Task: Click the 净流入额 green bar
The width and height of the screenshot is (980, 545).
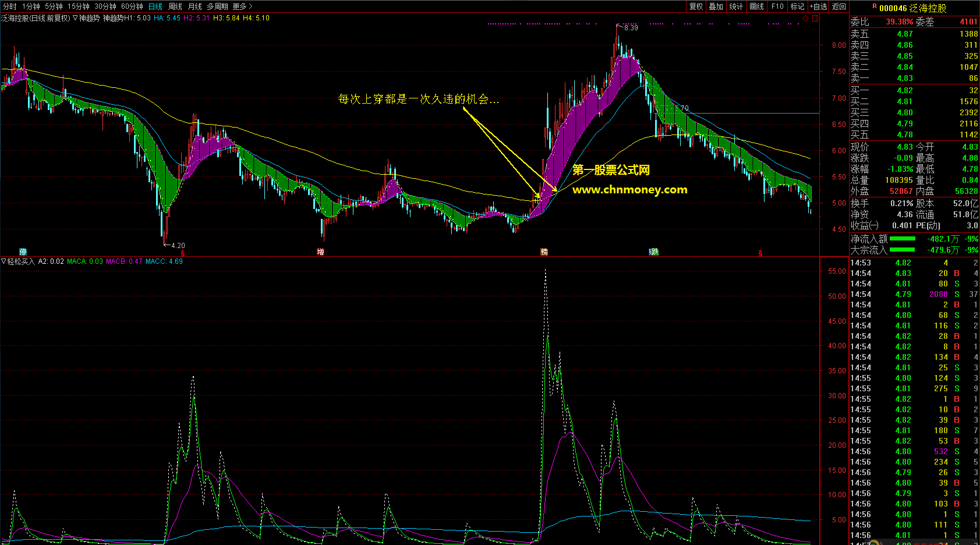Action: (x=903, y=239)
